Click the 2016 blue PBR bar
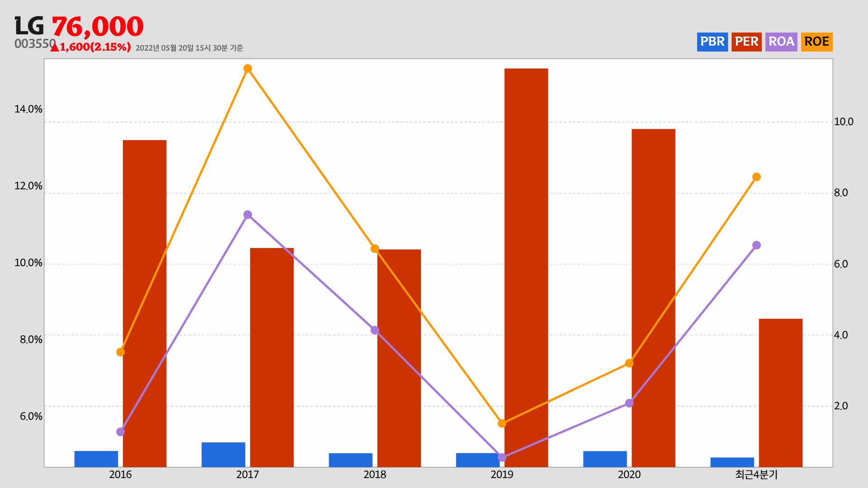Image resolution: width=868 pixels, height=488 pixels. 96,459
